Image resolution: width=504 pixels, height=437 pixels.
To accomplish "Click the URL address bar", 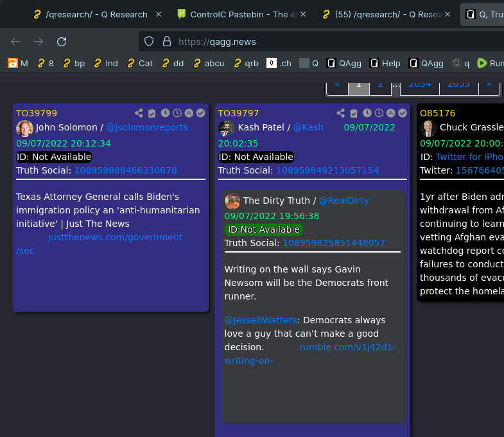I will pos(321,42).
